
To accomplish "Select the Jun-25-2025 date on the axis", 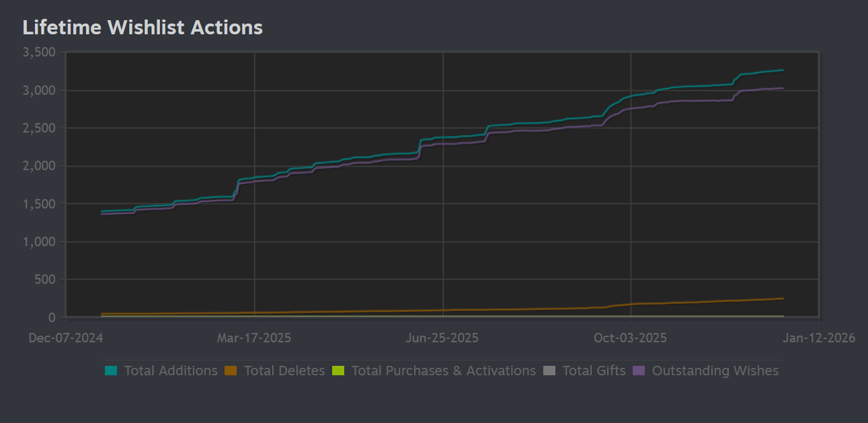I will coord(442,338).
